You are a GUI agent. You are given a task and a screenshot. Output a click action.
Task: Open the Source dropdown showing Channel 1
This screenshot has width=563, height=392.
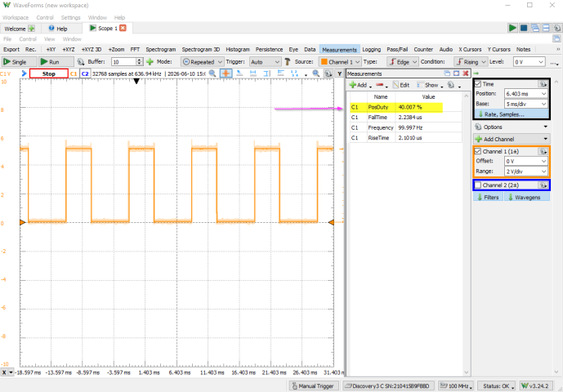[339, 62]
